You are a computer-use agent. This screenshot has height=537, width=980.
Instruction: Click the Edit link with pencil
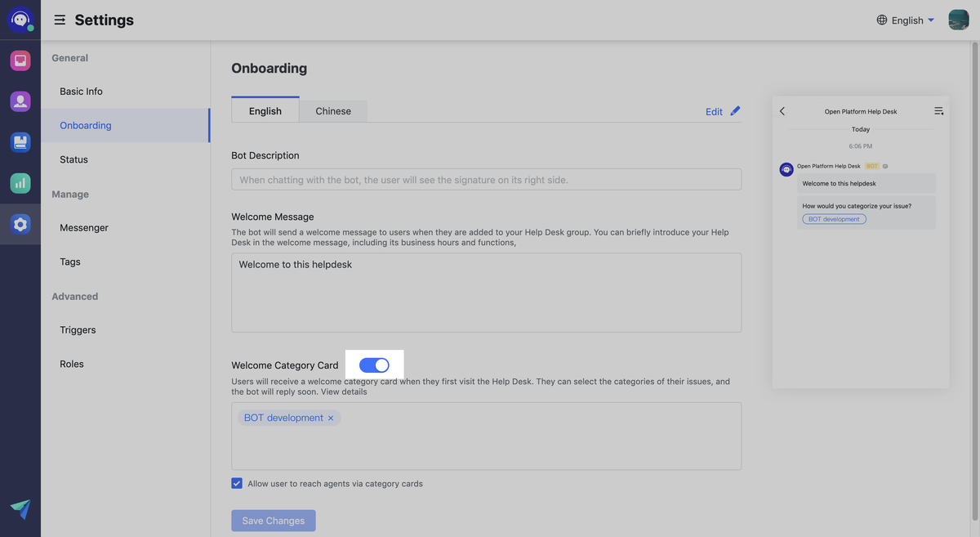pos(722,111)
